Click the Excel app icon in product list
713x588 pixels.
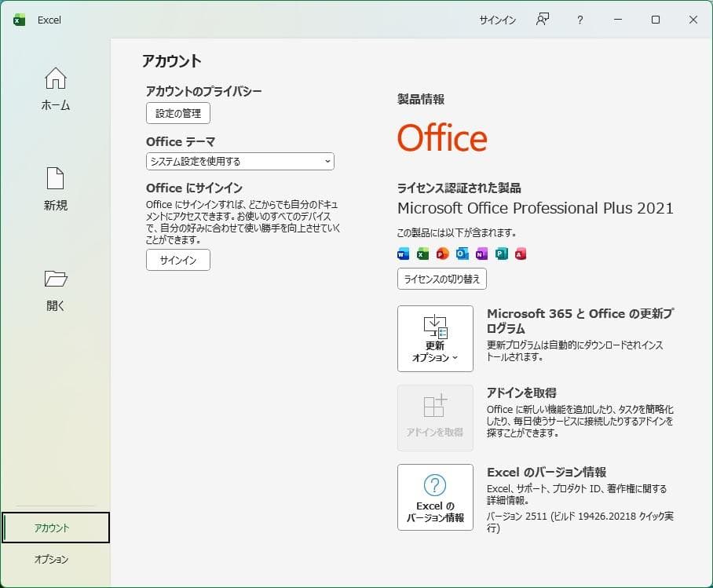coord(422,254)
